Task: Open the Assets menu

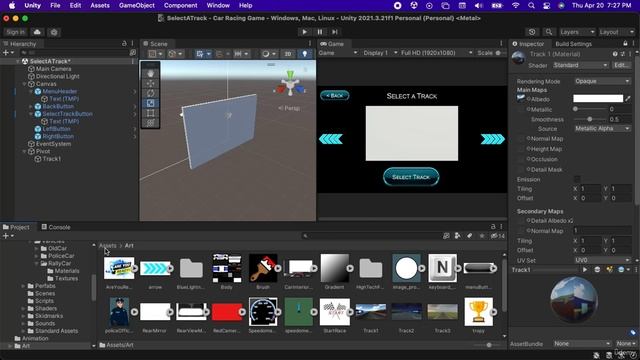Action: (100, 5)
